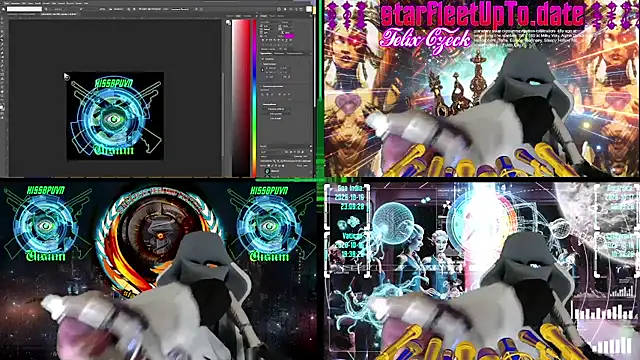This screenshot has height=360, width=640.
Task: Toggle the checked checkbox in Properties panel
Action: point(262,59)
